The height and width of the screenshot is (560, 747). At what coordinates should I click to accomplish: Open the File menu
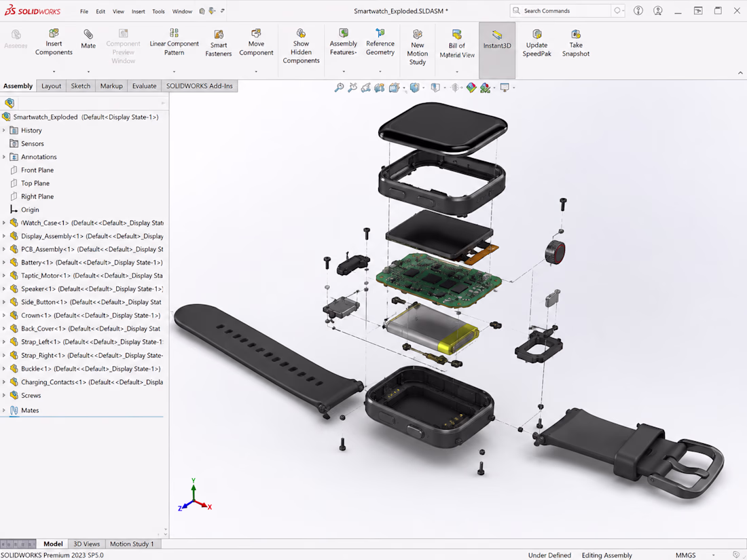click(x=84, y=11)
